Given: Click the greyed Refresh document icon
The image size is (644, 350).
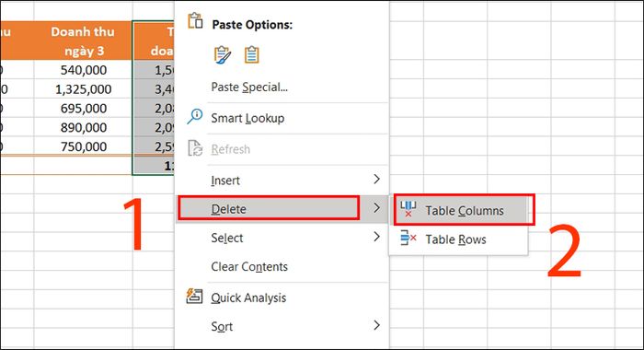Looking at the screenshot, I should (195, 148).
